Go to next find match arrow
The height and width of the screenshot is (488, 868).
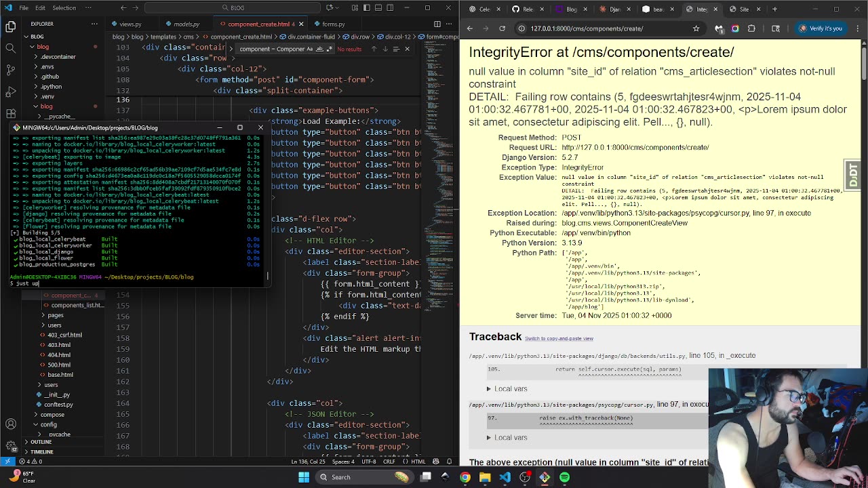[384, 49]
